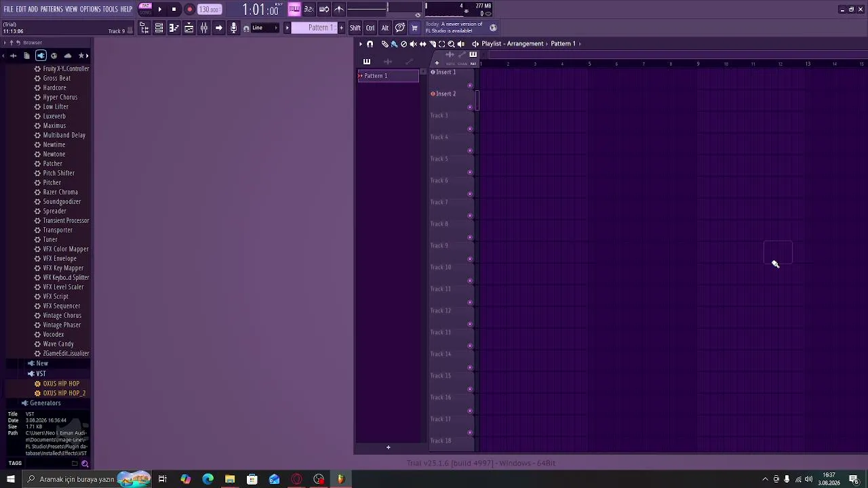The image size is (868, 488).
Task: Toggle the Ctrl key button
Action: pyautogui.click(x=370, y=28)
